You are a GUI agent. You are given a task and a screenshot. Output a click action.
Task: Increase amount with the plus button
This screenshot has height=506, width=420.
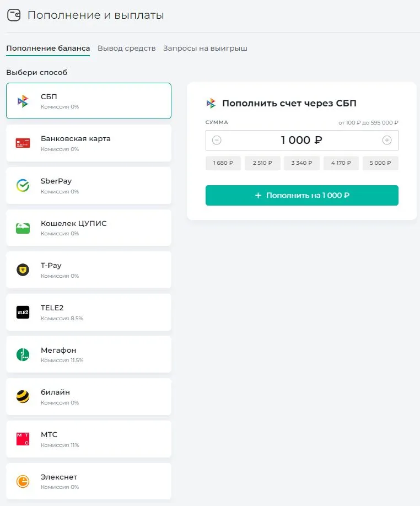click(x=387, y=141)
